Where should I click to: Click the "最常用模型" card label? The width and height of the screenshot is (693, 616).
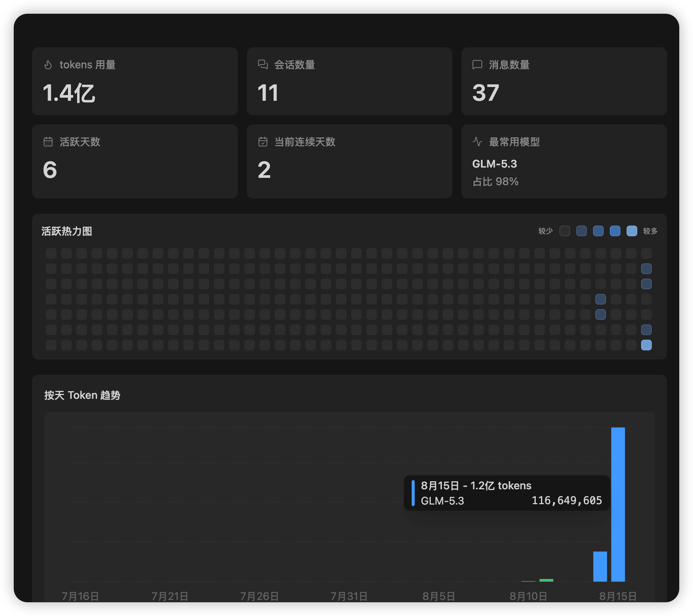[x=514, y=142]
